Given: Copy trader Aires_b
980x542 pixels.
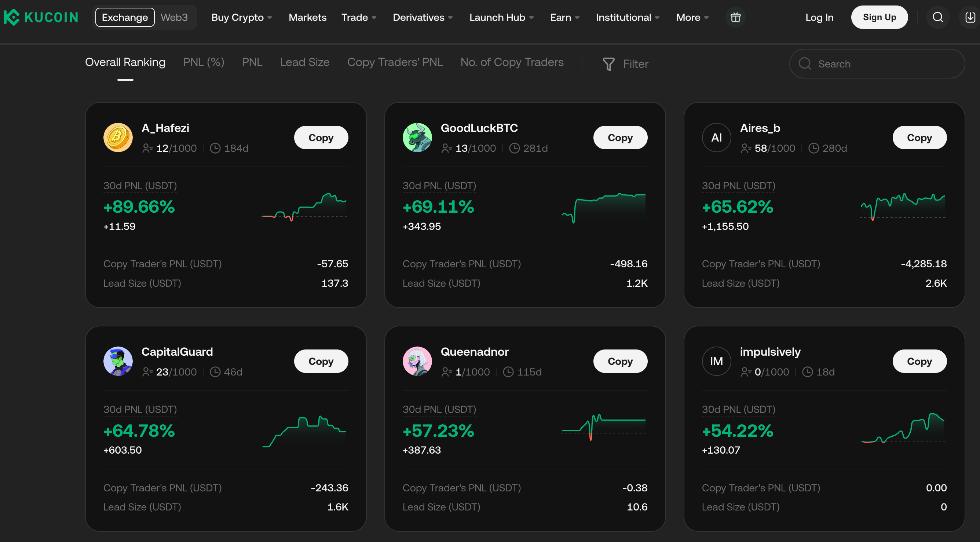Looking at the screenshot, I should pyautogui.click(x=919, y=137).
